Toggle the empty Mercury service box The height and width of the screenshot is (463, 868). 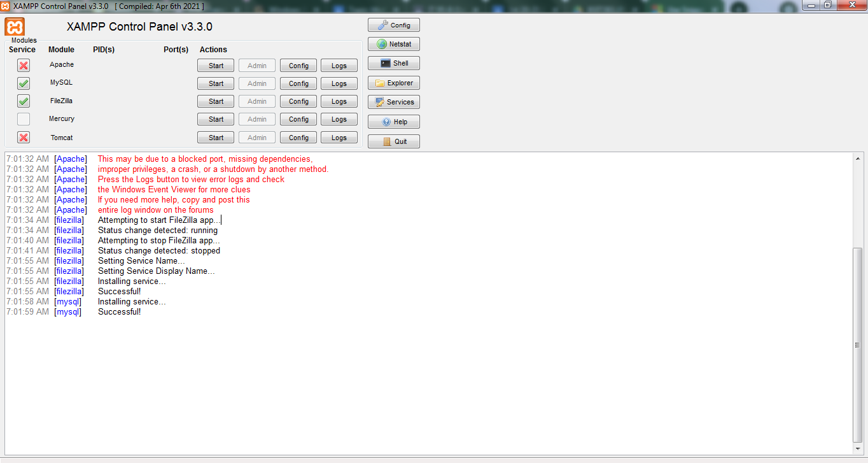(24, 119)
